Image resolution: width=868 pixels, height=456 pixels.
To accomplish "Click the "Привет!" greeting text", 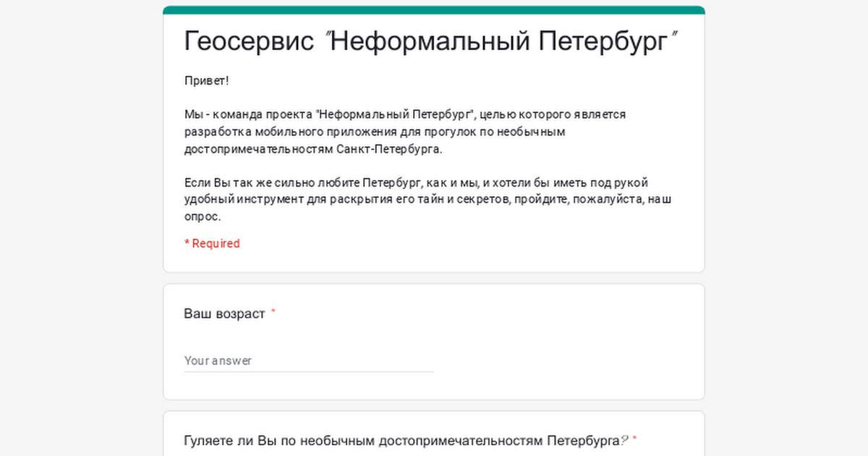I will [207, 81].
